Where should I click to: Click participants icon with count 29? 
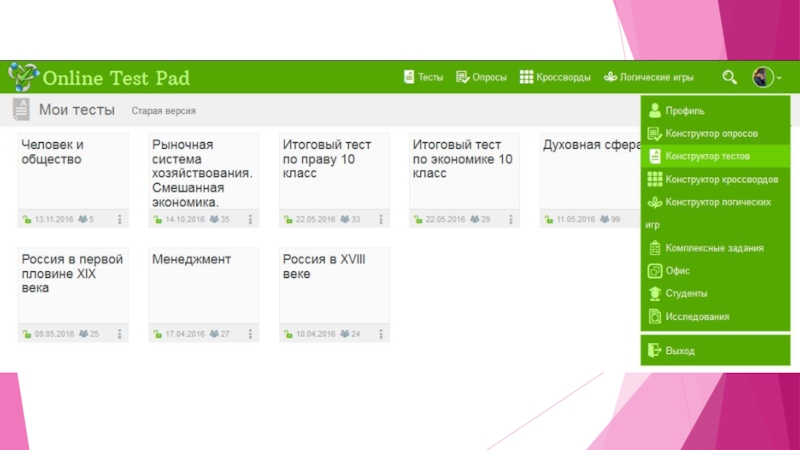click(474, 219)
